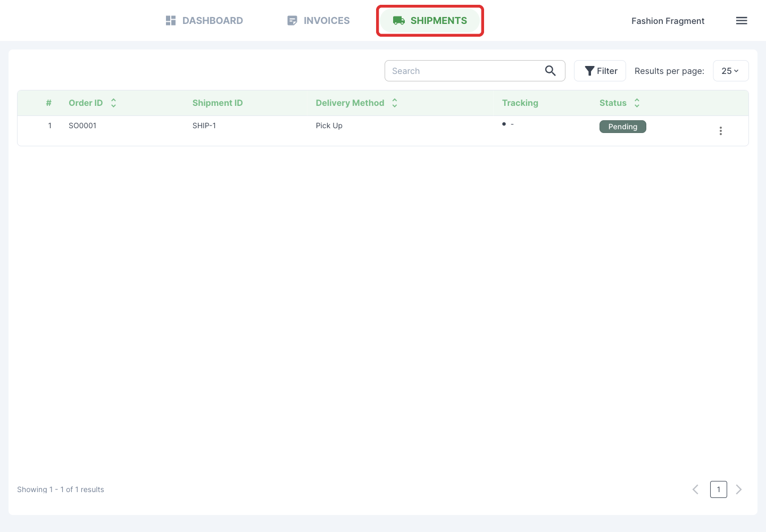Image resolution: width=766 pixels, height=532 pixels.
Task: Select page 1 in pagination
Action: tap(719, 489)
